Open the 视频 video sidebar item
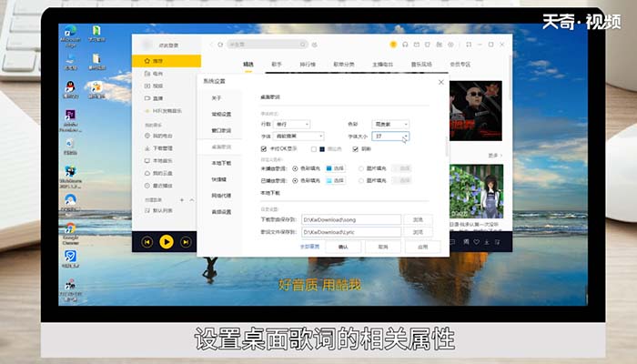 pos(154,86)
